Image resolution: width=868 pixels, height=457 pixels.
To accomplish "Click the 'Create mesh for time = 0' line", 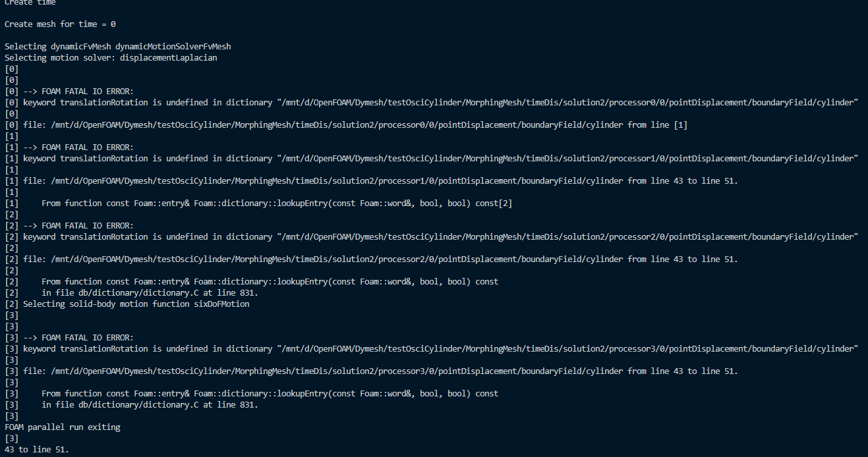I will tap(60, 24).
